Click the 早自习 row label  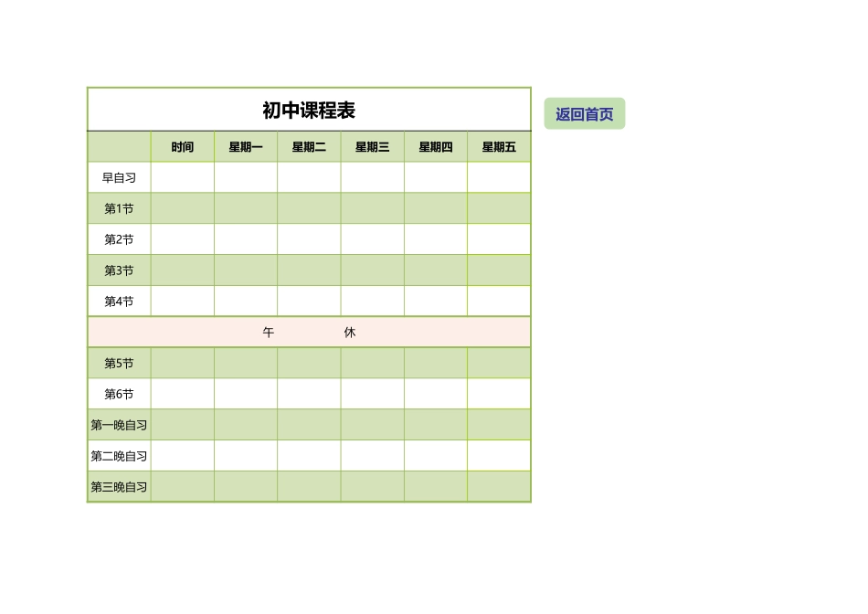pyautogui.click(x=119, y=177)
